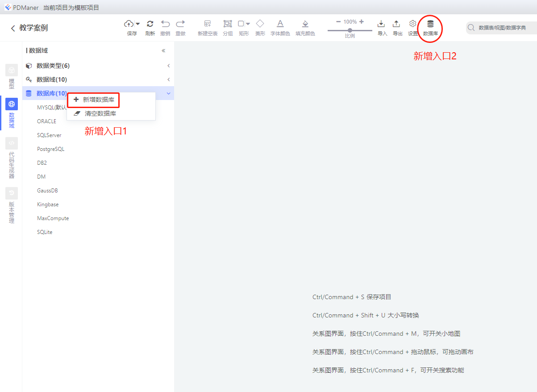Click the Undo (撤销) icon
The width and height of the screenshot is (537, 392).
coord(165,24)
